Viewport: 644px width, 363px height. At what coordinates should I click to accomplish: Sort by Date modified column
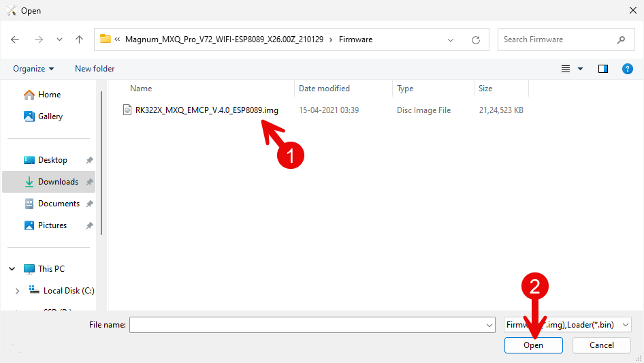[x=324, y=89]
